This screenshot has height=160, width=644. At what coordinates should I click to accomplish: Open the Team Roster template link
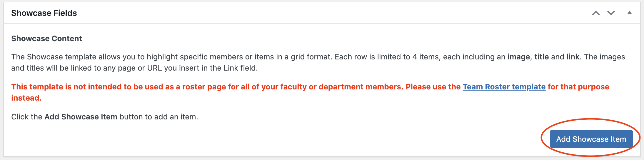pyautogui.click(x=504, y=87)
